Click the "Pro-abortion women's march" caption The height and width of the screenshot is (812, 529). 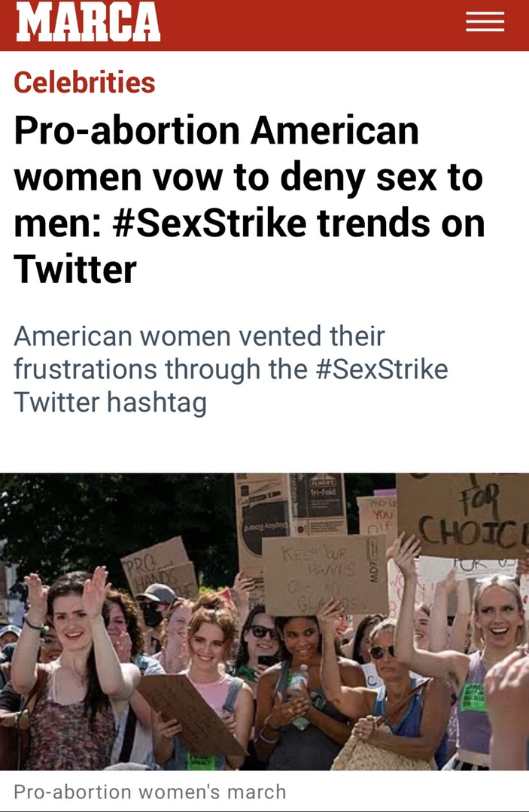coord(150,792)
